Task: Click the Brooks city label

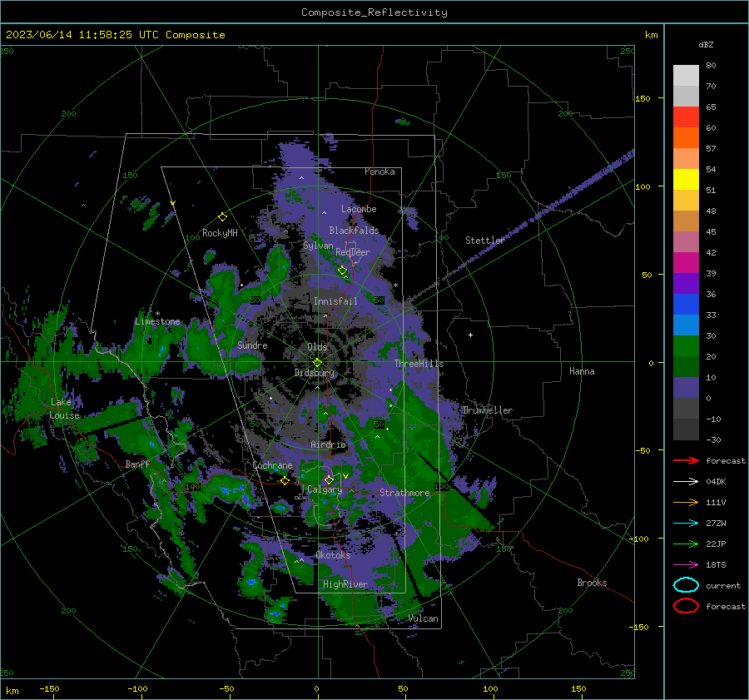Action: point(592,583)
